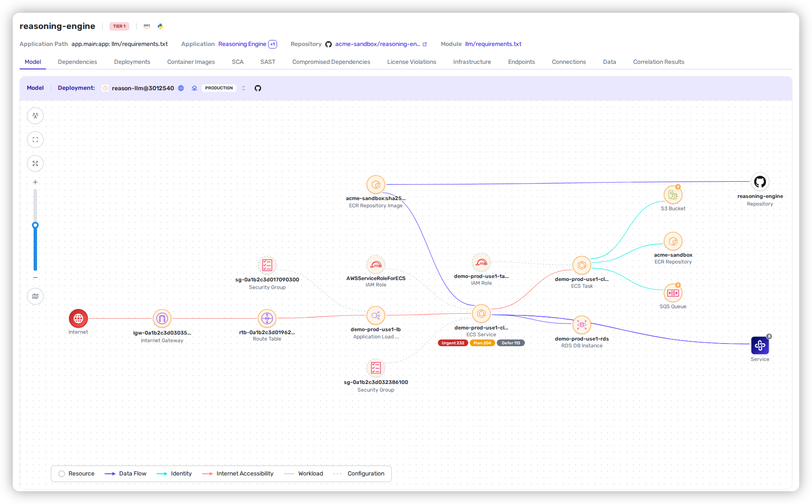This screenshot has height=504, width=812.
Task: Open the acme-sandbox/reasoning-en repository link
Action: 377,44
